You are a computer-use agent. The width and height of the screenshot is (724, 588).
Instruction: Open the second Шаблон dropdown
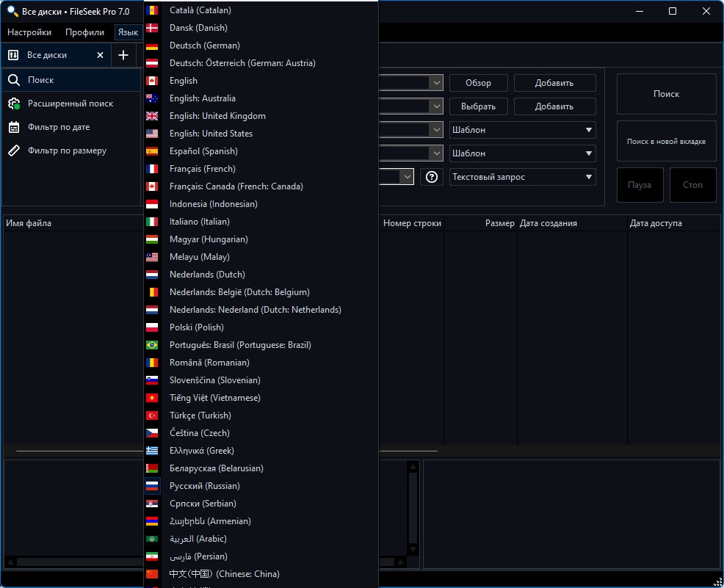pyautogui.click(x=522, y=153)
